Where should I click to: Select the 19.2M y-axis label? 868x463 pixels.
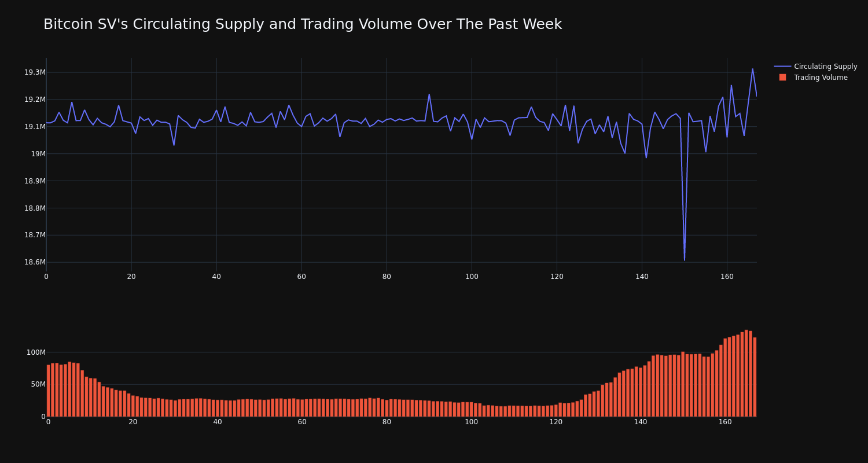[x=35, y=100]
